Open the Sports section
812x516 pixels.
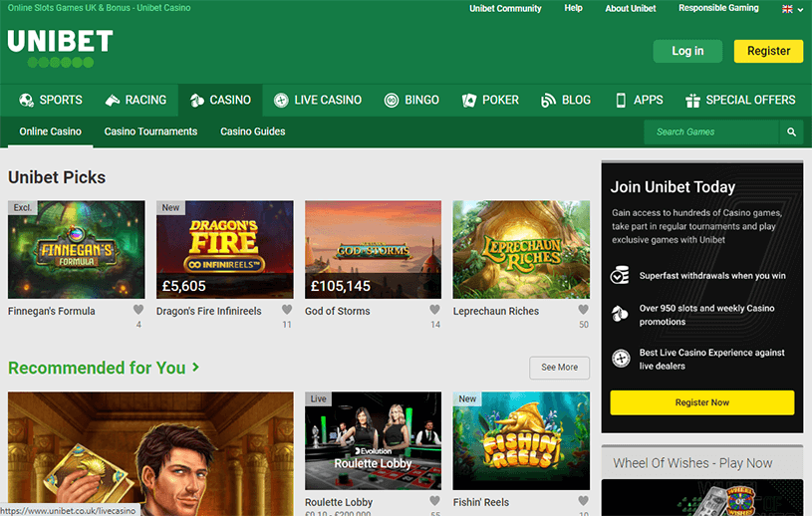51,100
